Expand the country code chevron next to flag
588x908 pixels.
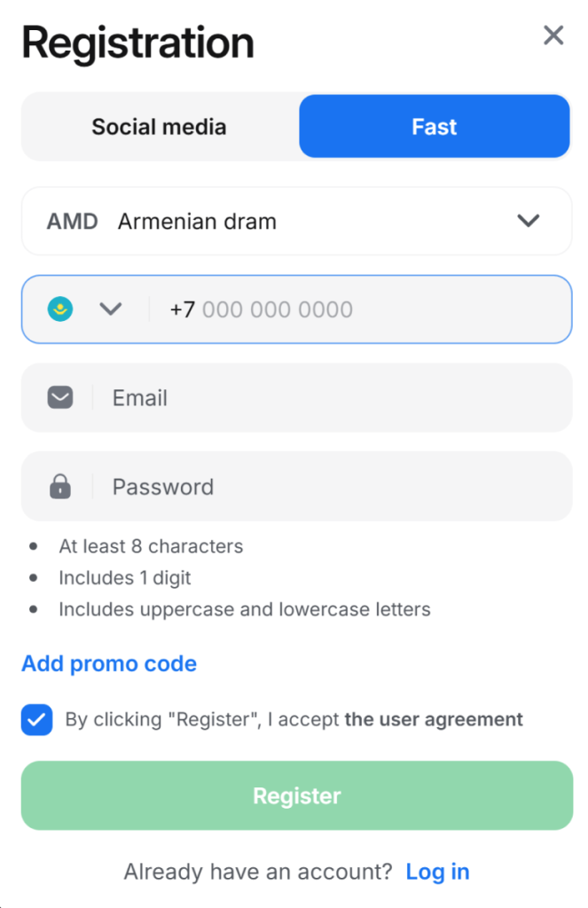110,309
